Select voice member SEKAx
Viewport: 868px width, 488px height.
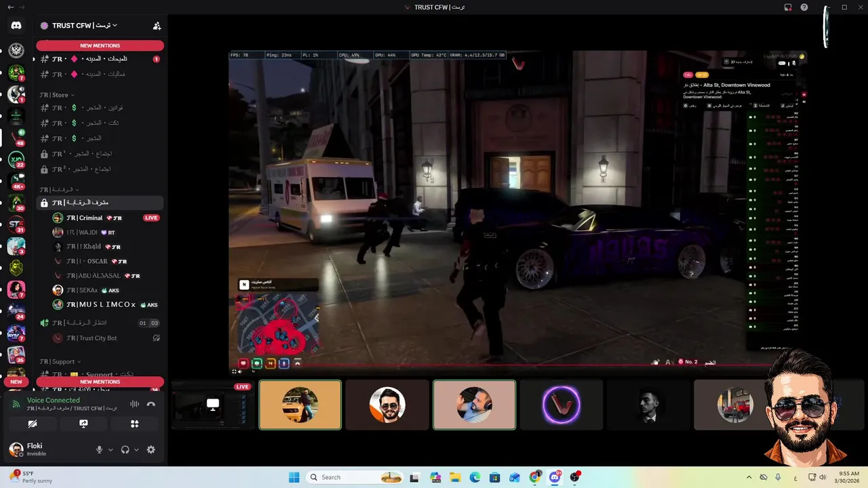coord(105,290)
